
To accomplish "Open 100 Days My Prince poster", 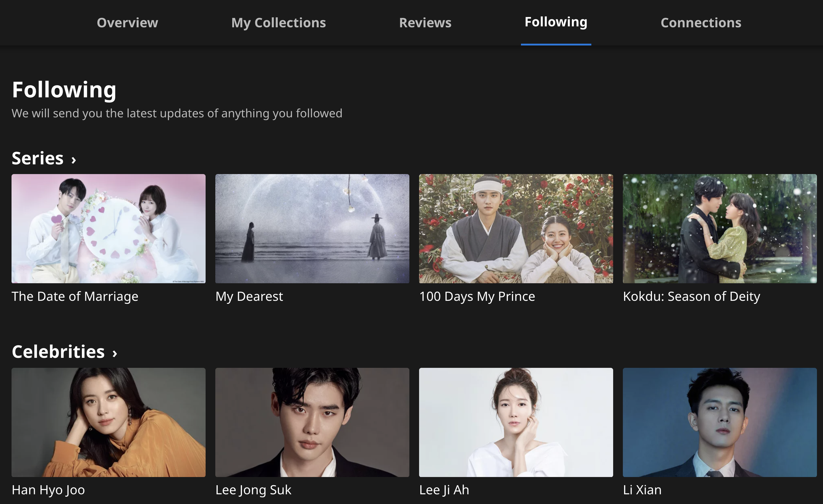I will [516, 228].
